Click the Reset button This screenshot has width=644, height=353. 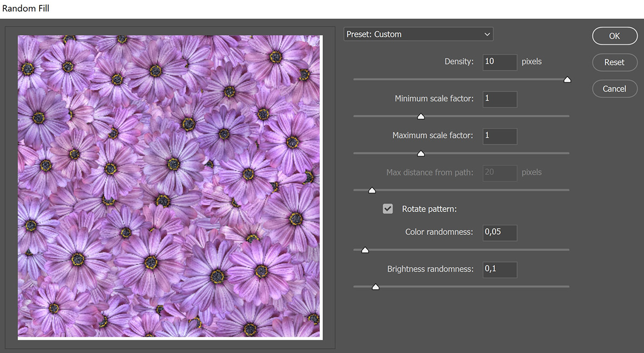tap(614, 62)
